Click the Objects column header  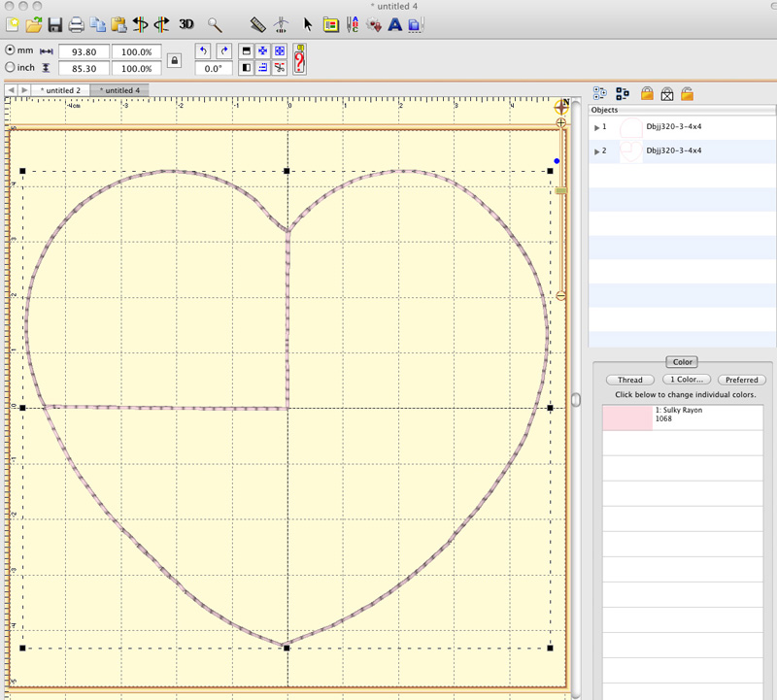tap(682, 110)
